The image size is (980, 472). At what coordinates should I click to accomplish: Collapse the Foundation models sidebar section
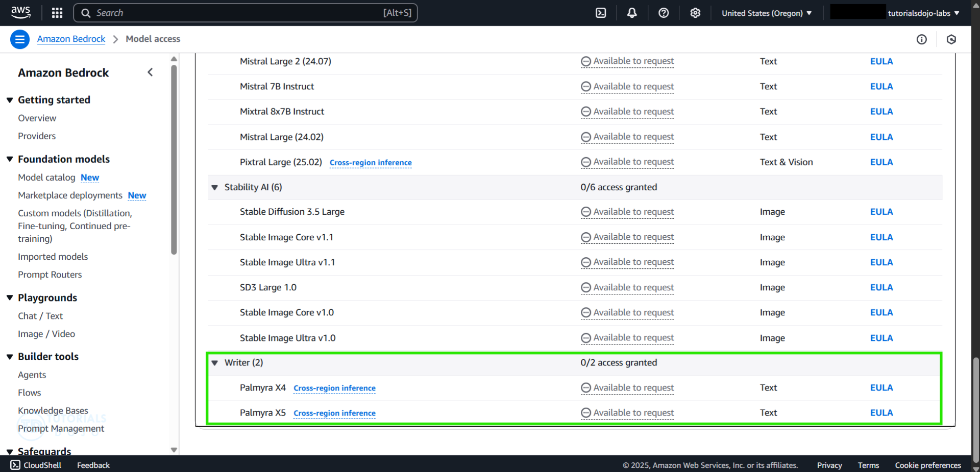tap(10, 159)
